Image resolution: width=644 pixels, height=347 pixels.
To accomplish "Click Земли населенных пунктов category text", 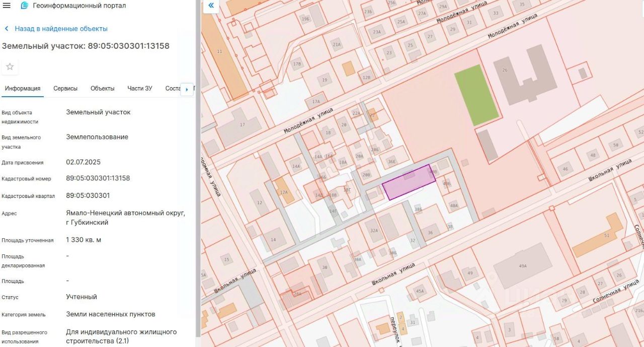I will [111, 314].
